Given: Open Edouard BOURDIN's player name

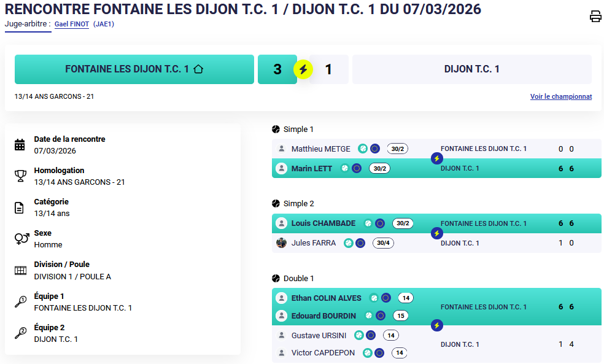Looking at the screenshot, I should click(323, 316).
